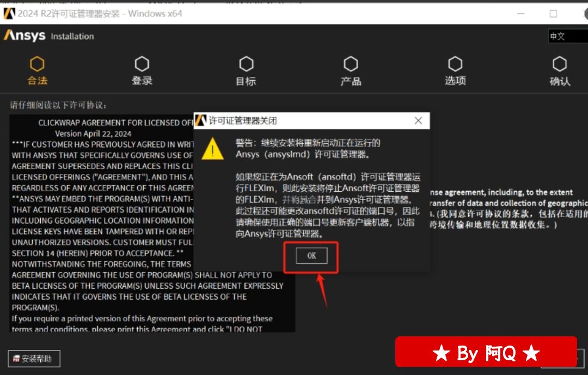Viewport: 588px width, 375px height.
Task: Click the Ansys icon in the dialog title bar
Action: click(x=200, y=120)
